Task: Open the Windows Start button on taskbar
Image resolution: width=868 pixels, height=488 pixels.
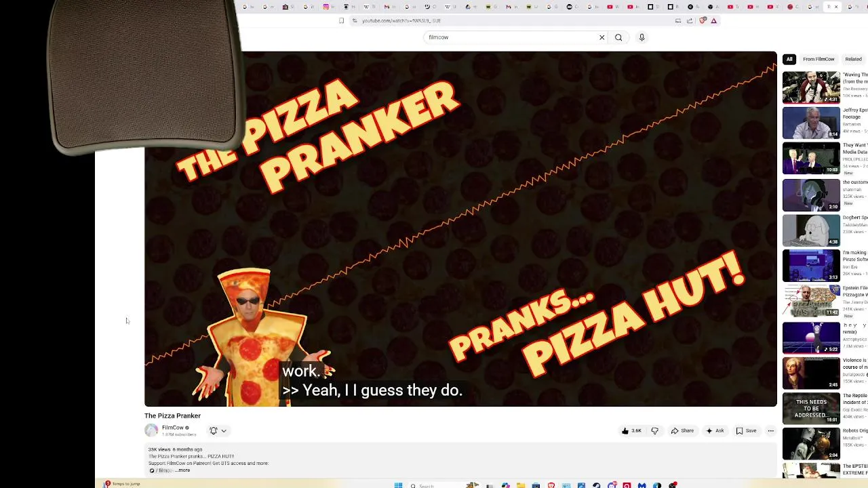Action: [x=398, y=485]
